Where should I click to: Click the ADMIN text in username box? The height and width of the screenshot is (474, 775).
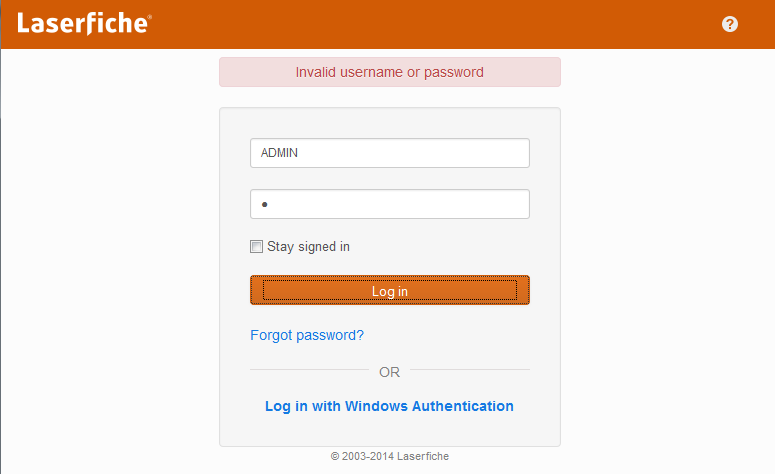[x=279, y=153]
